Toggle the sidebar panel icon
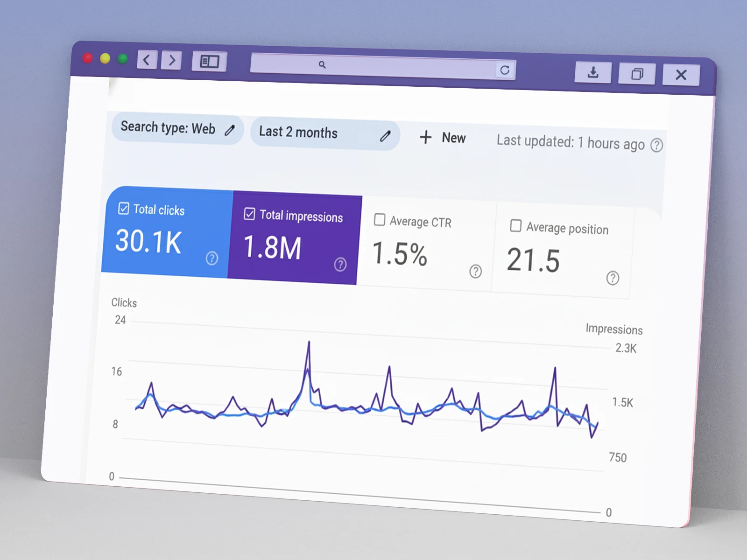 point(209,62)
